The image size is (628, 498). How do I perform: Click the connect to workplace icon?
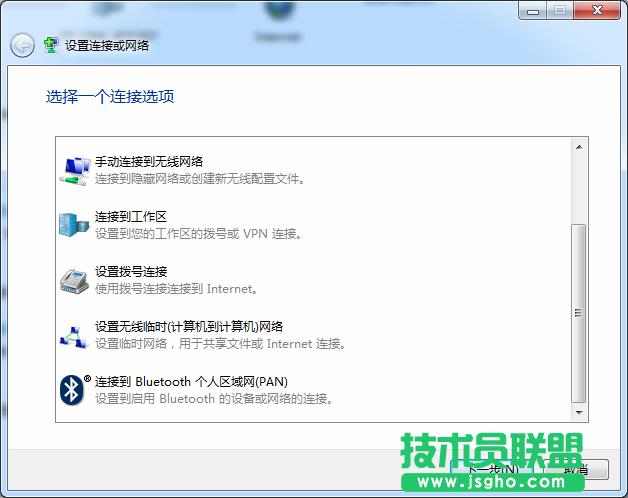pos(74,225)
